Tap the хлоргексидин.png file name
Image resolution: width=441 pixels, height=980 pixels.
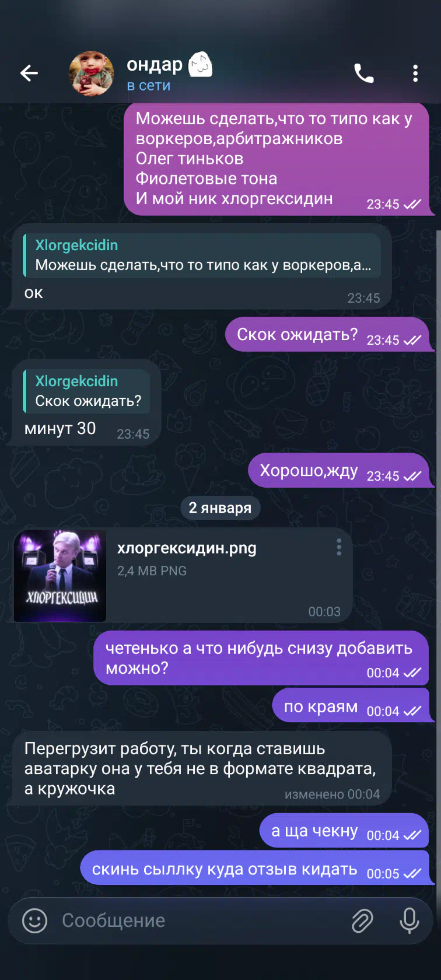point(187,548)
